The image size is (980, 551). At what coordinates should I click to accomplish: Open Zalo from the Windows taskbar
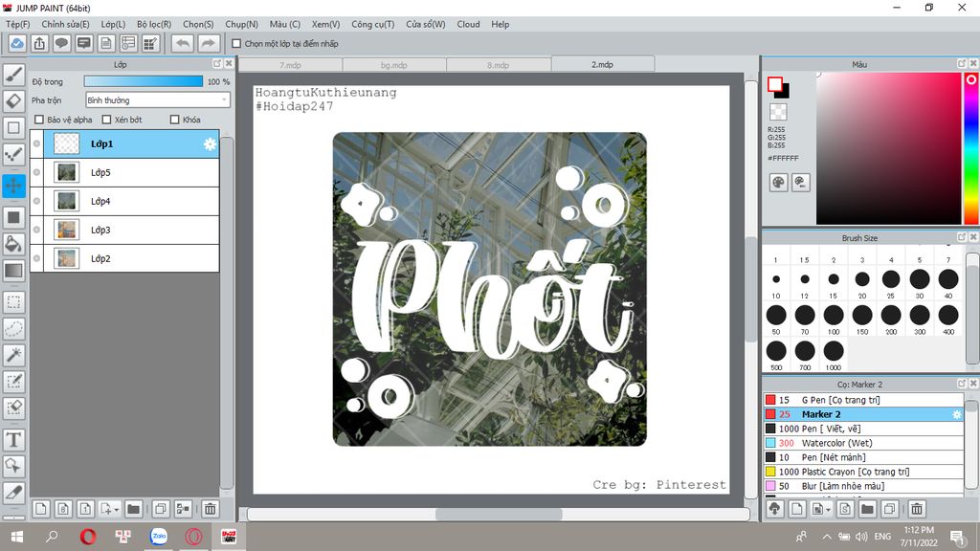click(x=159, y=536)
